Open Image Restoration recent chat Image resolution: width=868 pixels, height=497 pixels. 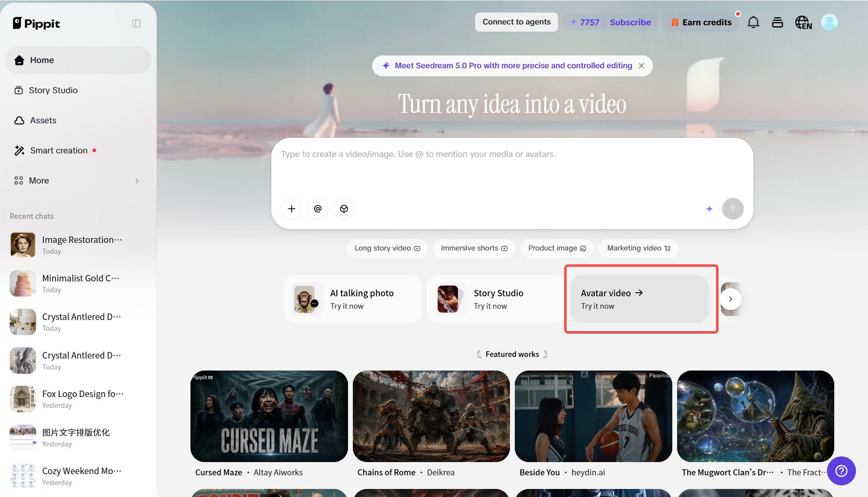pos(78,245)
